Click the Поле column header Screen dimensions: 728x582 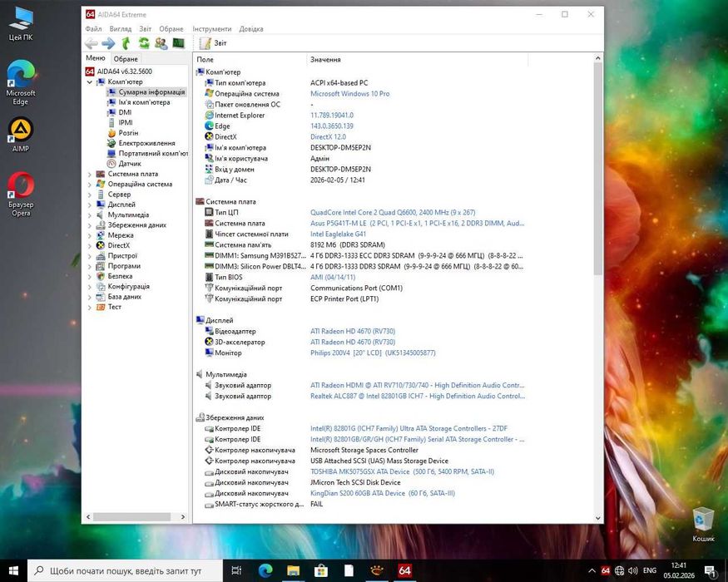tap(250, 59)
